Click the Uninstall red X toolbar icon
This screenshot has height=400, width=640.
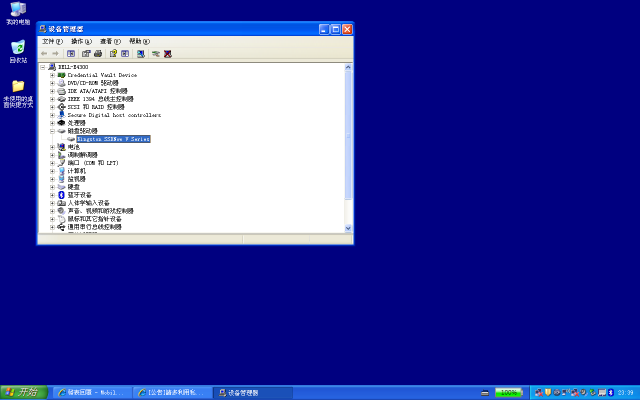click(x=168, y=53)
